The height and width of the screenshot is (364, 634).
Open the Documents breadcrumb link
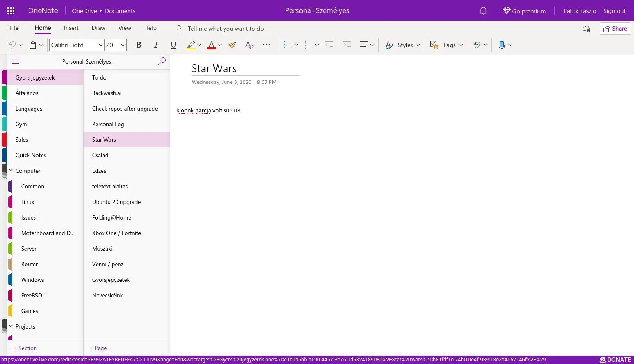(x=120, y=11)
